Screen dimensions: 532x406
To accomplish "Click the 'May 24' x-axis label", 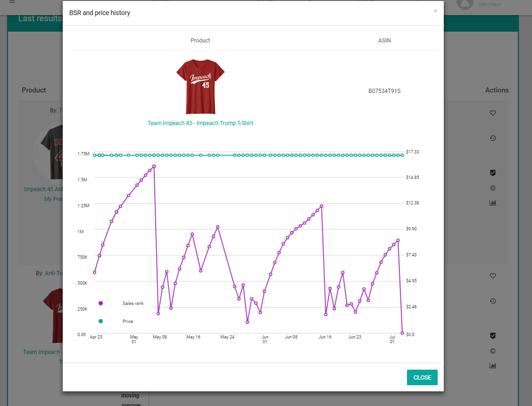I will tap(227, 337).
